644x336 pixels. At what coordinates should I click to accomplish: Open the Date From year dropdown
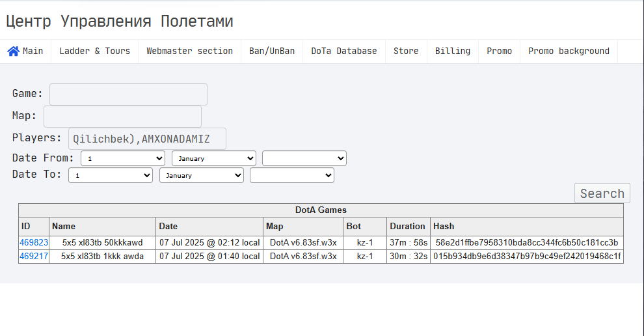[x=304, y=158]
